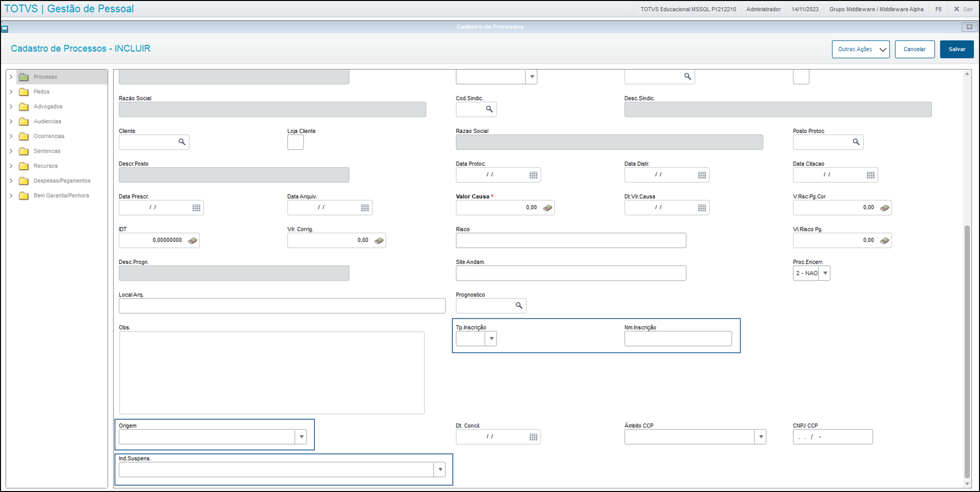Click into the Site Andam. field
980x492 pixels.
click(571, 273)
